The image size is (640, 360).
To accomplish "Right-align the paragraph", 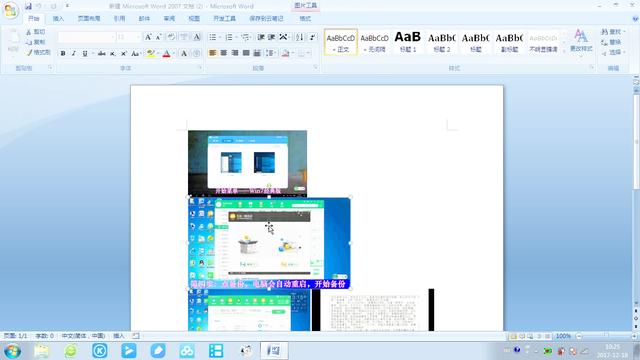I will click(235, 53).
